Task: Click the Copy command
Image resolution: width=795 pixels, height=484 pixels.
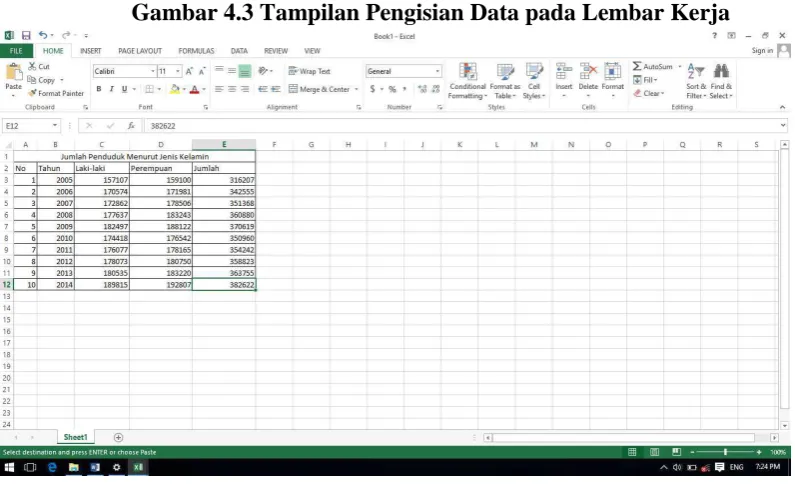Action: (x=42, y=80)
